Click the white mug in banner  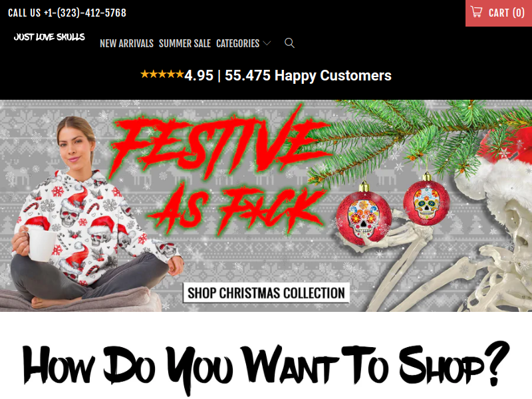pos(39,244)
